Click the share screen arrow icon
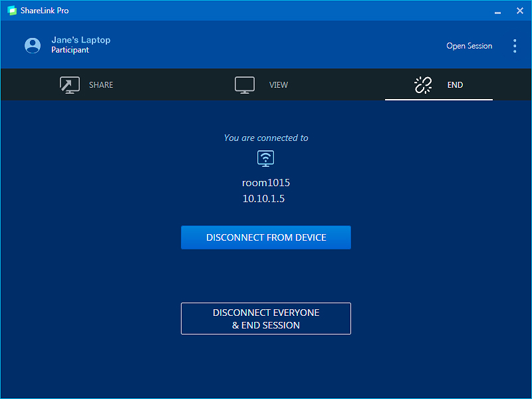 tap(70, 85)
